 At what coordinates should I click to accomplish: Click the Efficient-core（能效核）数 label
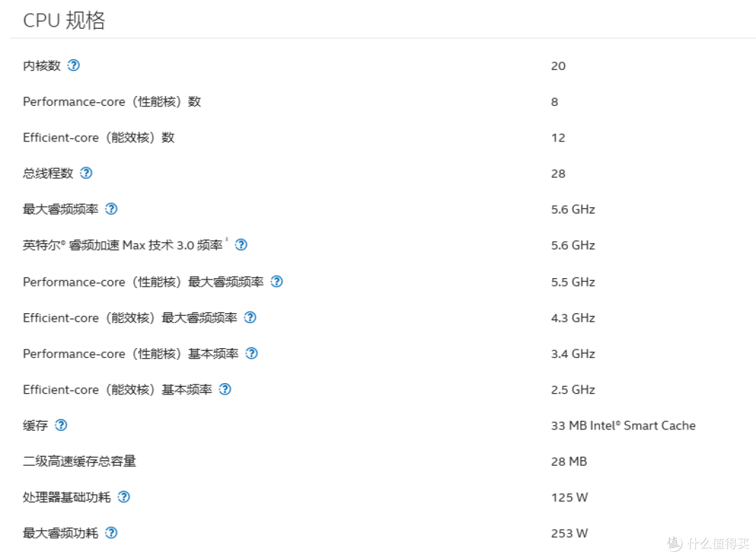click(98, 137)
